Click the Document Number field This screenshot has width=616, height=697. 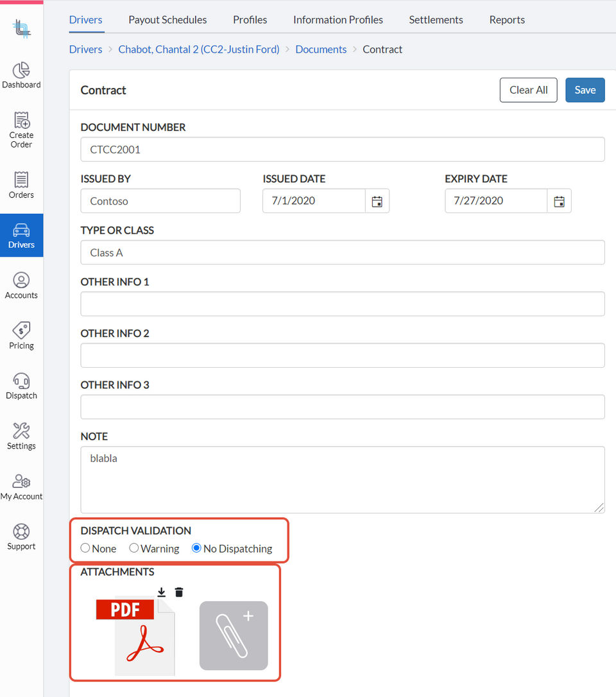[343, 150]
